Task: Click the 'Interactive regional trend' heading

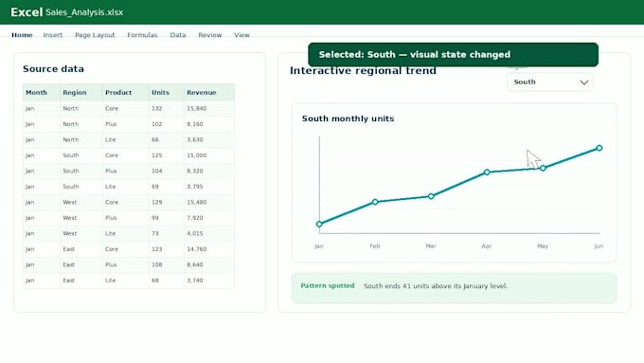Action: [363, 71]
